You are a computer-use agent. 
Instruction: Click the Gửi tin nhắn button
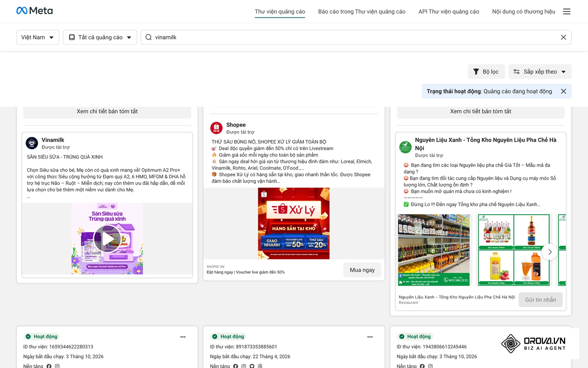pyautogui.click(x=541, y=300)
